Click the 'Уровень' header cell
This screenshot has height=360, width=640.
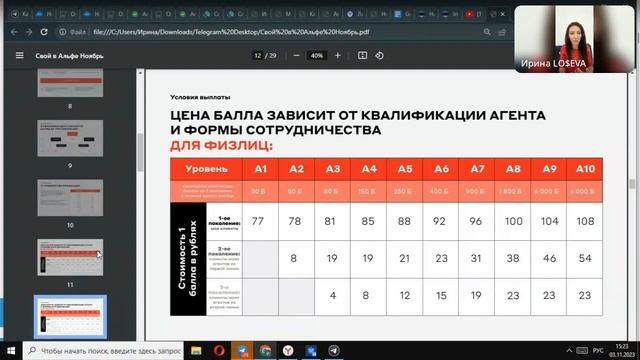[x=206, y=169]
